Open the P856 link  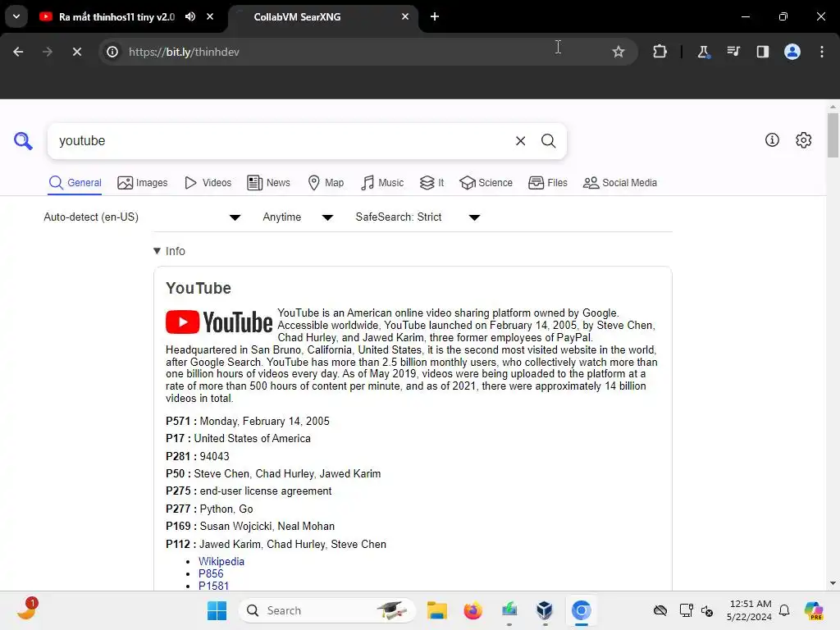click(211, 573)
